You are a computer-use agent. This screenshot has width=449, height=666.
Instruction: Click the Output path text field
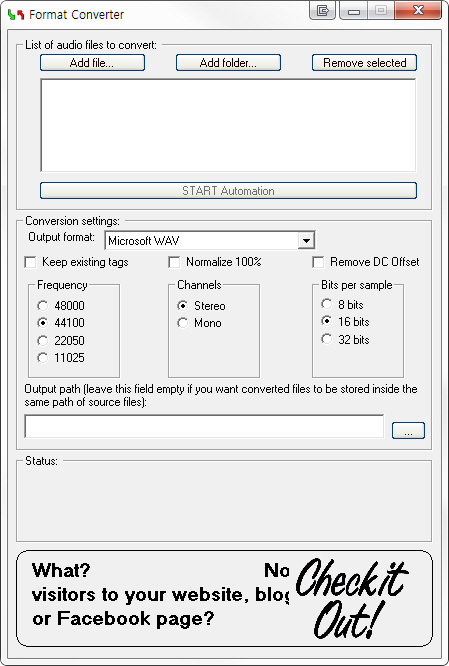click(x=204, y=426)
